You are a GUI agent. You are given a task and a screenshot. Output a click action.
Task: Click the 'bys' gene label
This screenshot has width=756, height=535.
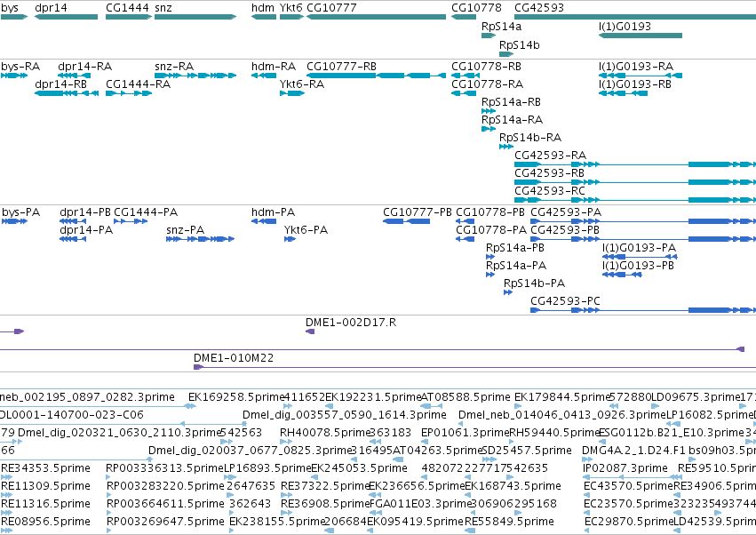tap(10, 8)
